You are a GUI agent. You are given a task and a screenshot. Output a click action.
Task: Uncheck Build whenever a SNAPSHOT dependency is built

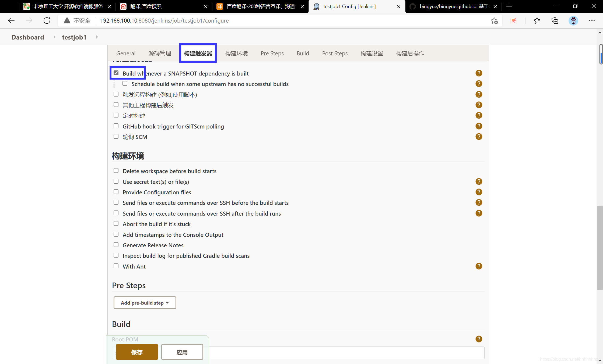click(x=116, y=73)
